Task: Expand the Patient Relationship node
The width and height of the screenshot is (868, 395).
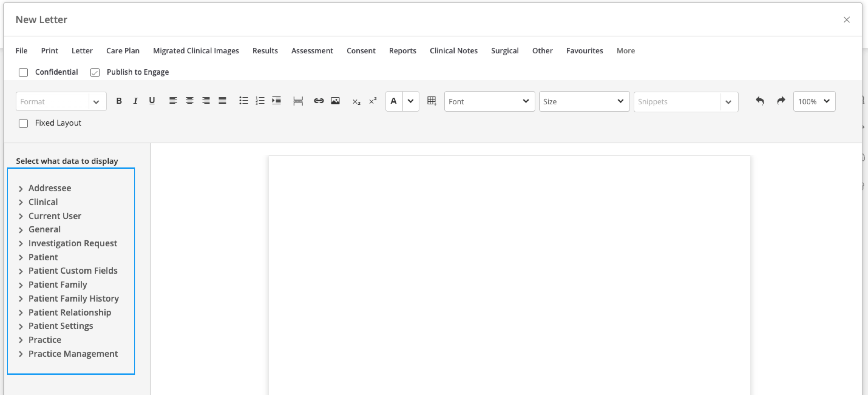Action: point(21,313)
